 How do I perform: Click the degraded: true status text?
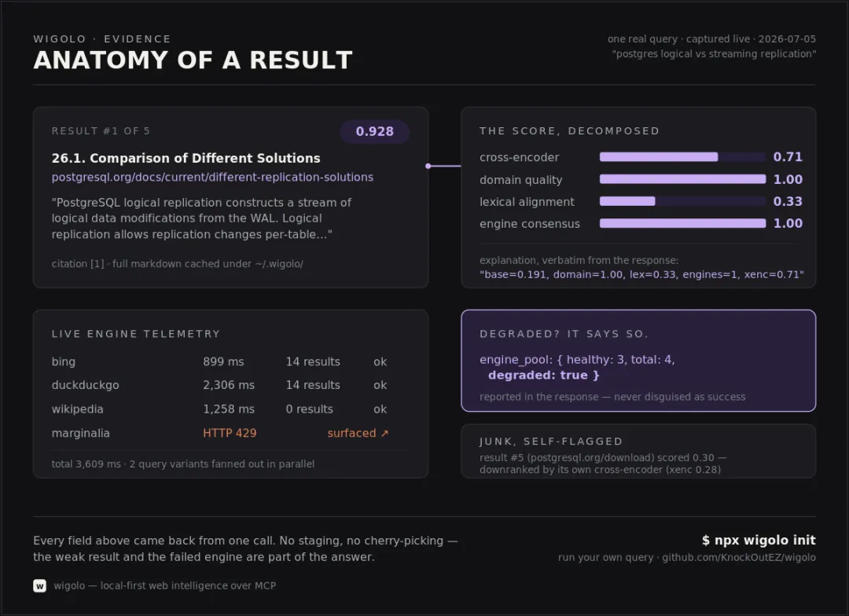pyautogui.click(x=544, y=375)
